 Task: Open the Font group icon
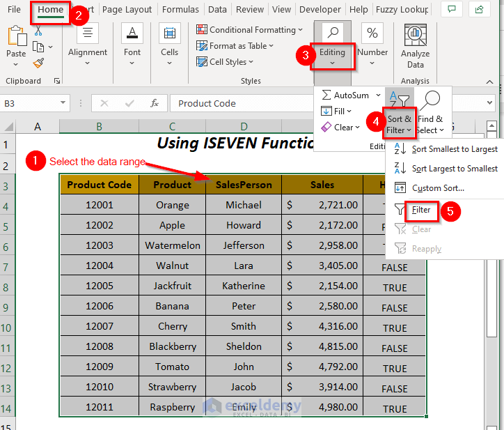132,33
